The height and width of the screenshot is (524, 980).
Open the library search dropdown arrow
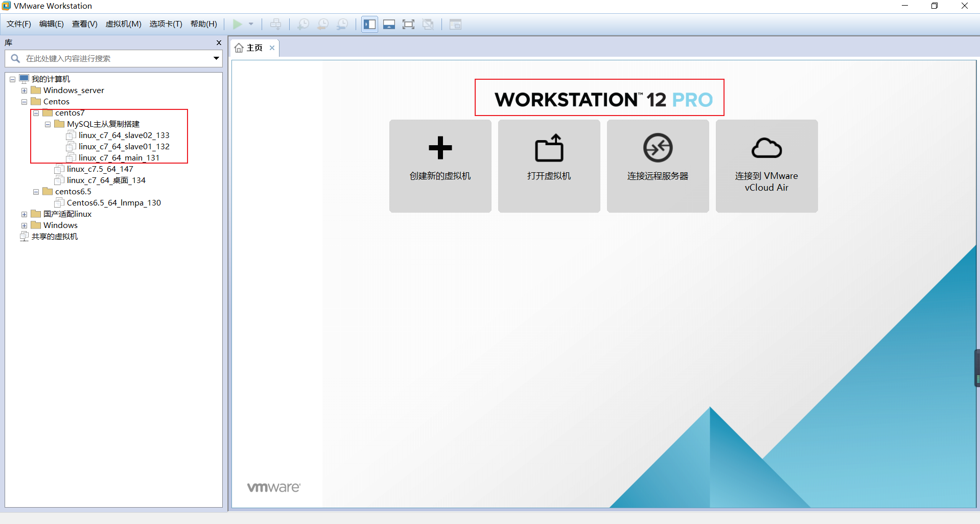(217, 58)
